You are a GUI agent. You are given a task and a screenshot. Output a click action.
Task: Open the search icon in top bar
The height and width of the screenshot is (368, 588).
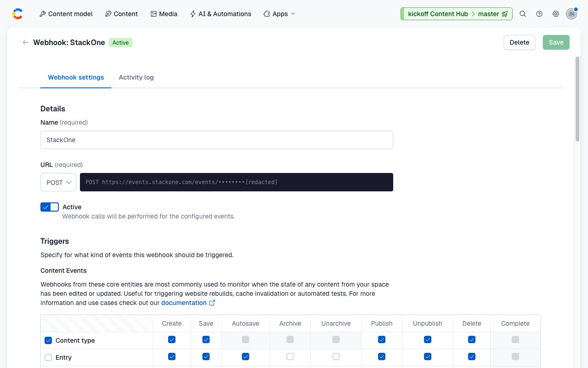tap(523, 14)
